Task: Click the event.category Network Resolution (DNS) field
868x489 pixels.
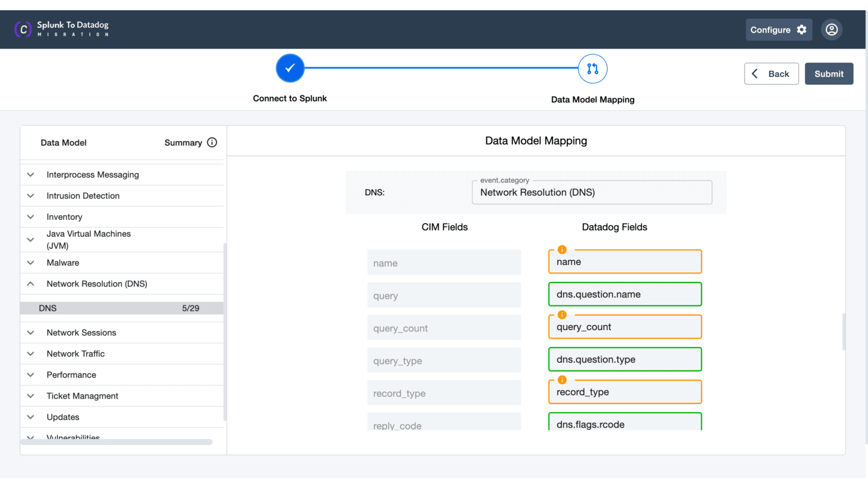Action: click(592, 192)
